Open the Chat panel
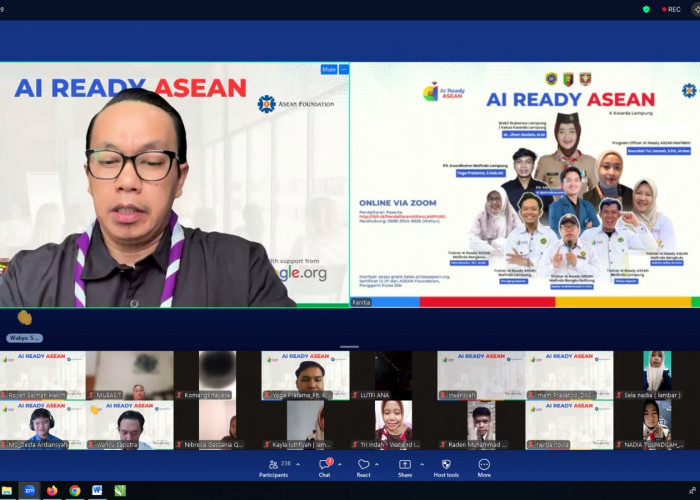Image resolution: width=700 pixels, height=500 pixels. (324, 465)
